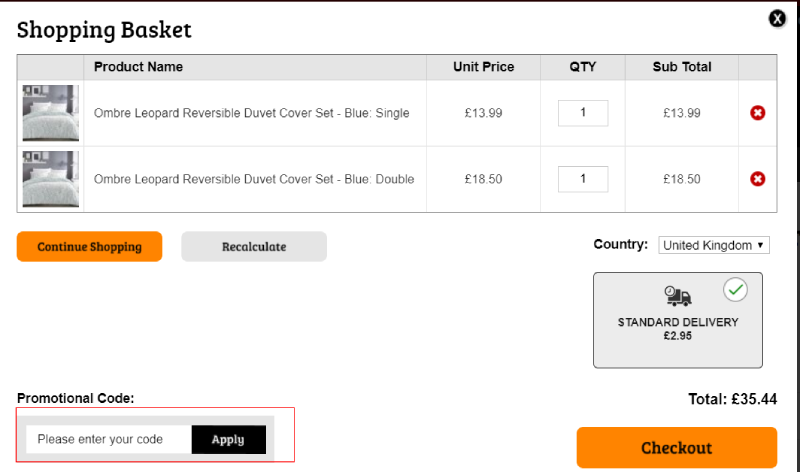Open the Single duvet cover thumbnail
This screenshot has width=800, height=472.
(x=51, y=113)
